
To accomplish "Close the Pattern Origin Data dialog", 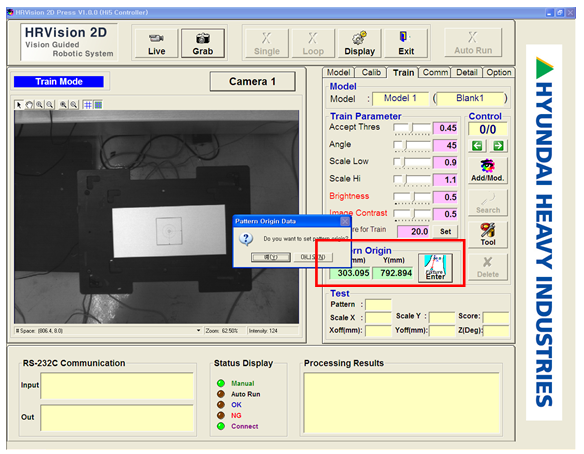I will tap(345, 221).
